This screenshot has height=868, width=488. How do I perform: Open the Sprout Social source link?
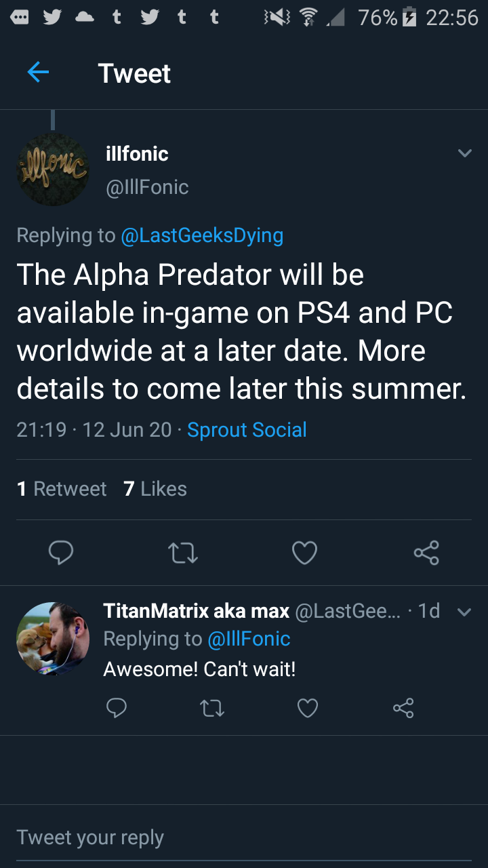pyautogui.click(x=247, y=430)
